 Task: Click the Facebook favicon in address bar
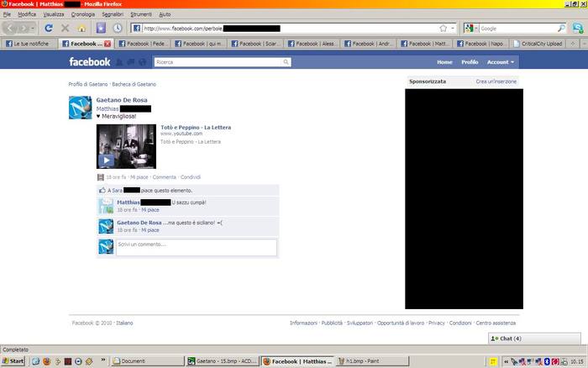[137, 28]
